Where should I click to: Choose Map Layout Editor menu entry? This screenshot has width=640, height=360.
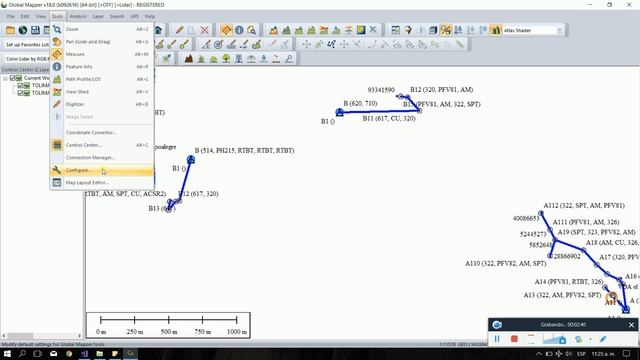coord(102,182)
